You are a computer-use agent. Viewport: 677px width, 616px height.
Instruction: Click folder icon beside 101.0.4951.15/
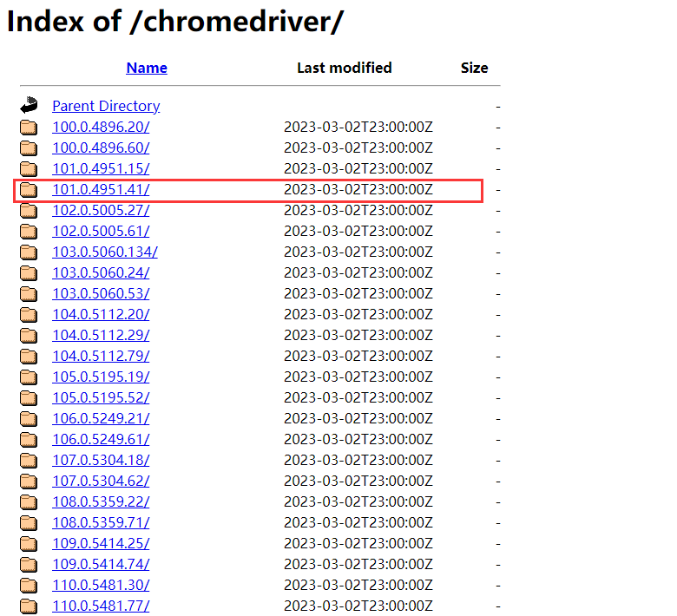[x=29, y=169]
